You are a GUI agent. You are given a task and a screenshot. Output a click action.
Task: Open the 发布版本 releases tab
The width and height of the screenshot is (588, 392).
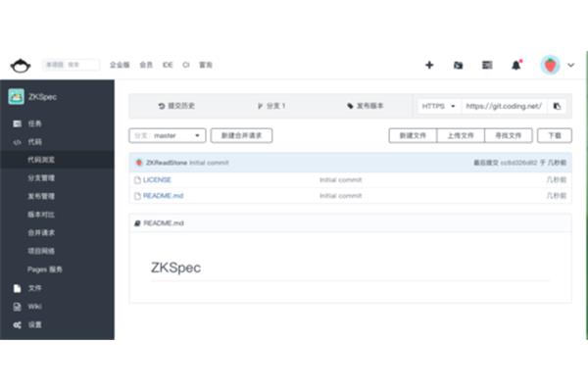(x=365, y=106)
